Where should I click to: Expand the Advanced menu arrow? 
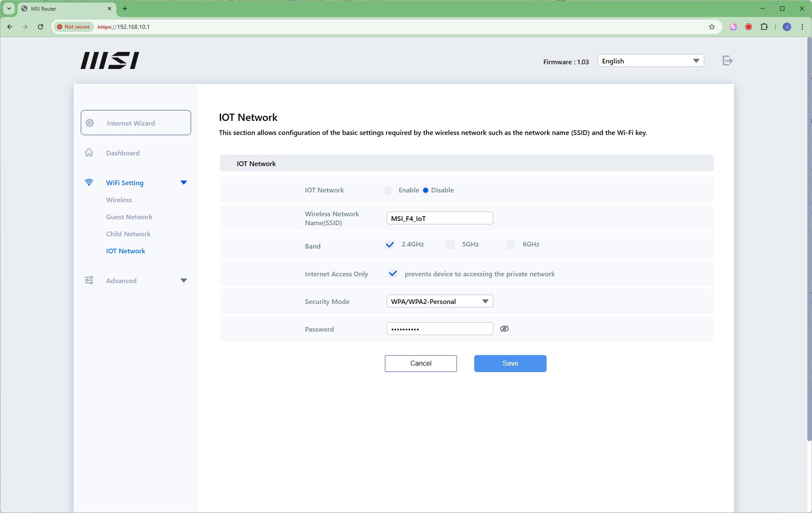(184, 281)
